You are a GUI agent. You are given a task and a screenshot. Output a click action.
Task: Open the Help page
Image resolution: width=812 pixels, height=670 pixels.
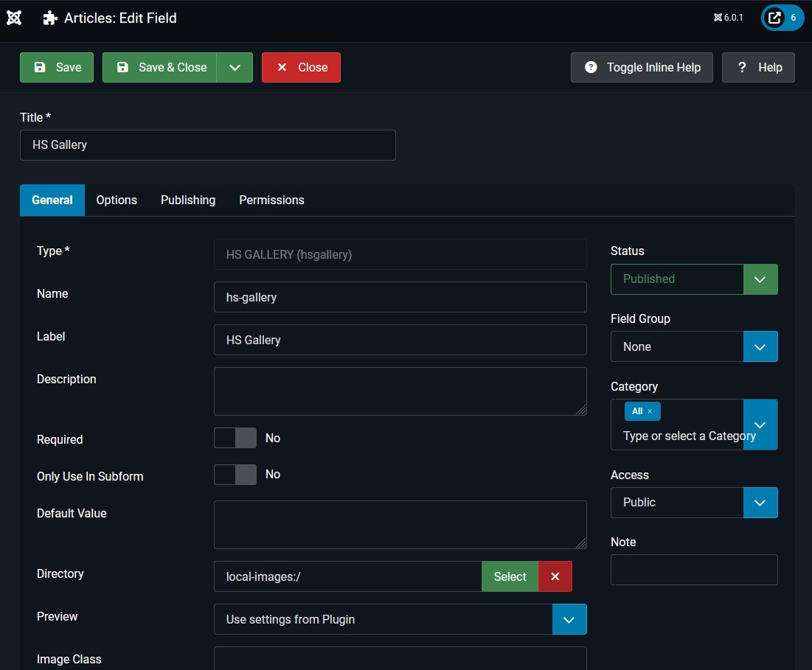pos(758,67)
